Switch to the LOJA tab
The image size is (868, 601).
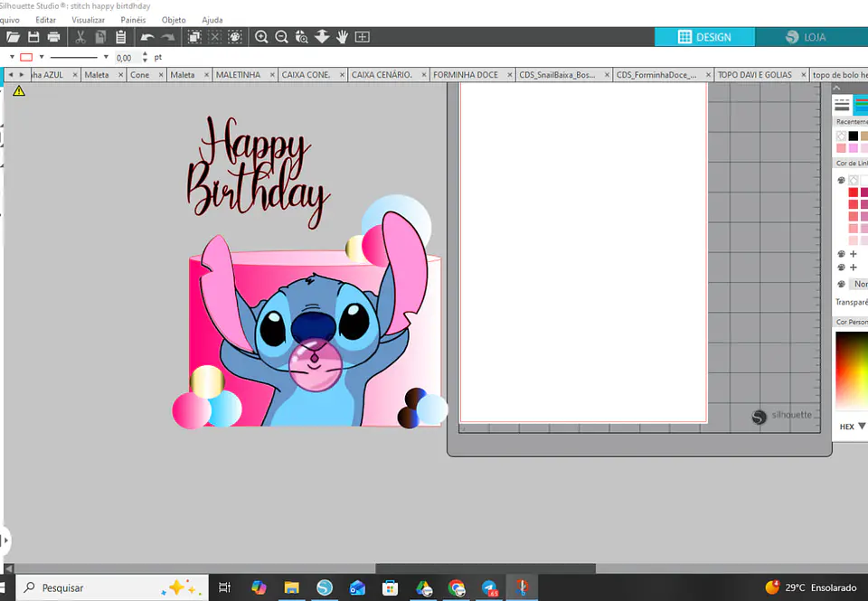tap(811, 37)
